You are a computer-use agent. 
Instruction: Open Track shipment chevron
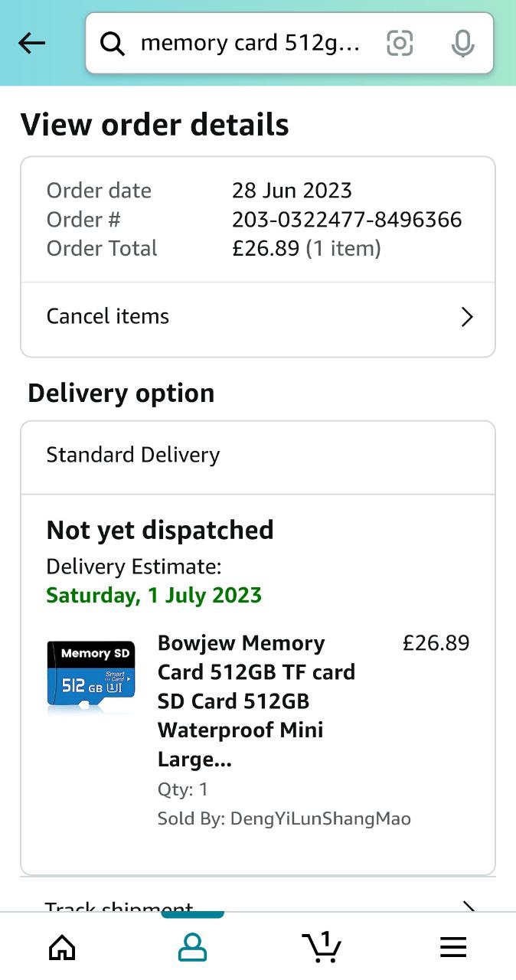tap(467, 906)
